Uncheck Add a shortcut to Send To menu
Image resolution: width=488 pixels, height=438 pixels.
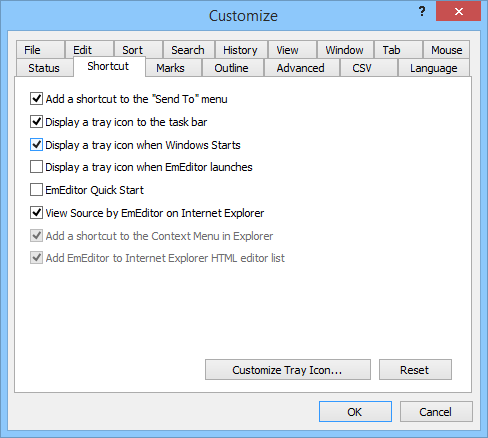point(36,99)
